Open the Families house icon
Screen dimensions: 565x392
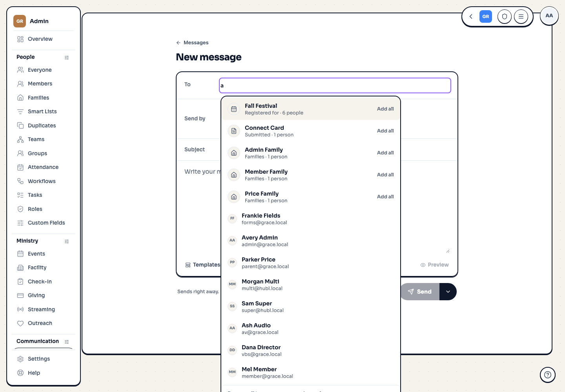[x=20, y=98]
